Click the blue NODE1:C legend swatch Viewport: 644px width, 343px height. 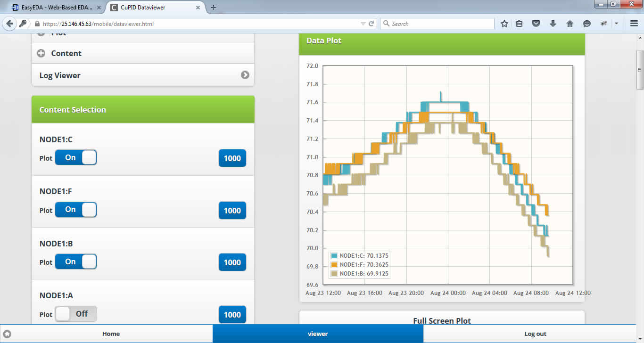[334, 256]
